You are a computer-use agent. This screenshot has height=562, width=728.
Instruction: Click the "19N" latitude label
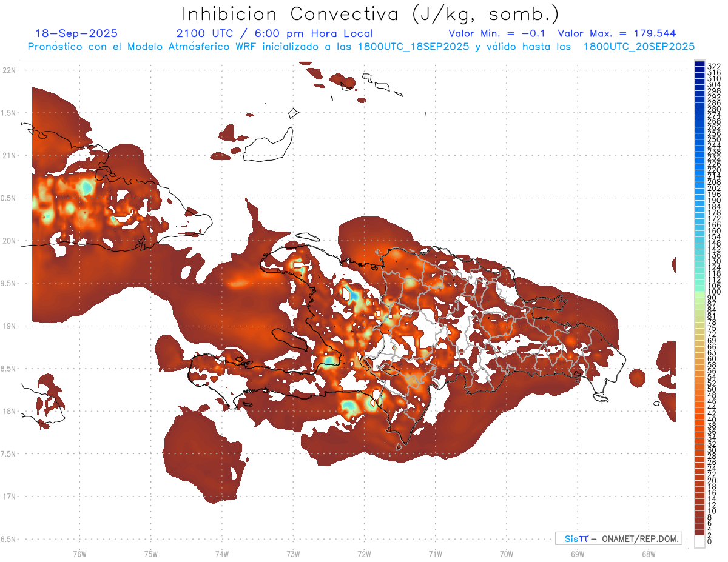coord(9,326)
